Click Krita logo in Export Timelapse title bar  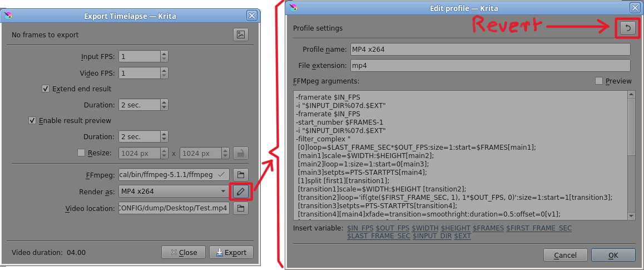coord(8,17)
